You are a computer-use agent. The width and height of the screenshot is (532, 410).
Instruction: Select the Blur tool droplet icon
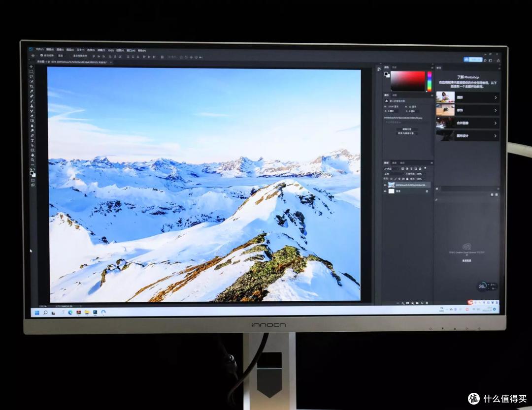click(x=32, y=126)
